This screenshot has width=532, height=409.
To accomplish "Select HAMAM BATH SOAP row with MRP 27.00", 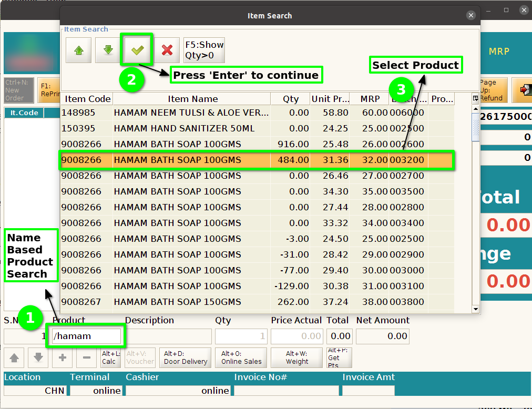I will pyautogui.click(x=257, y=176).
